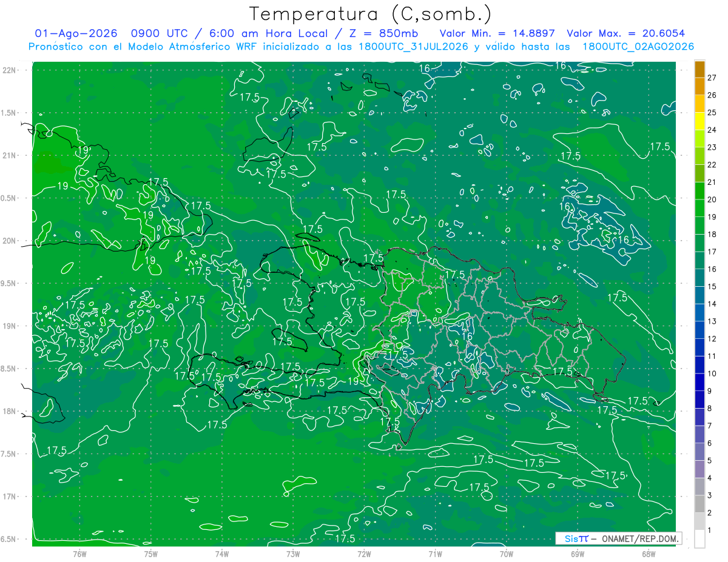Click the "76W" longitude axis label

click(79, 554)
